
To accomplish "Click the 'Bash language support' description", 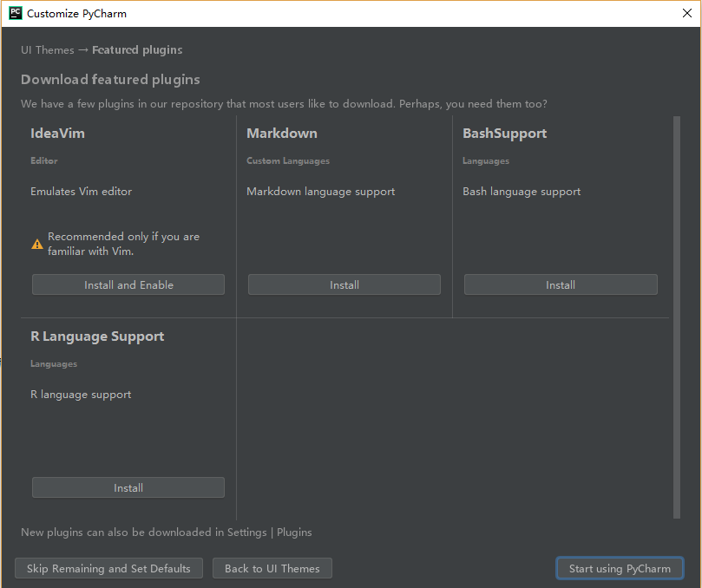I will pos(522,192).
